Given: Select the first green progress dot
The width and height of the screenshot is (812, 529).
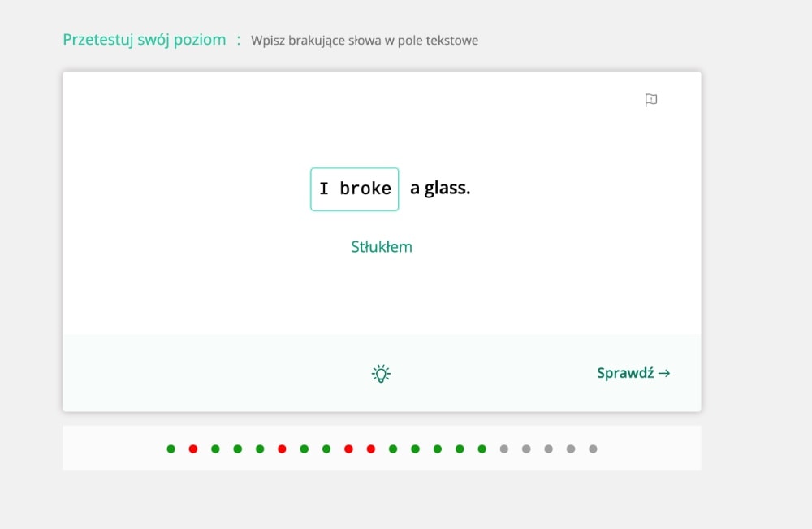Looking at the screenshot, I should [171, 449].
